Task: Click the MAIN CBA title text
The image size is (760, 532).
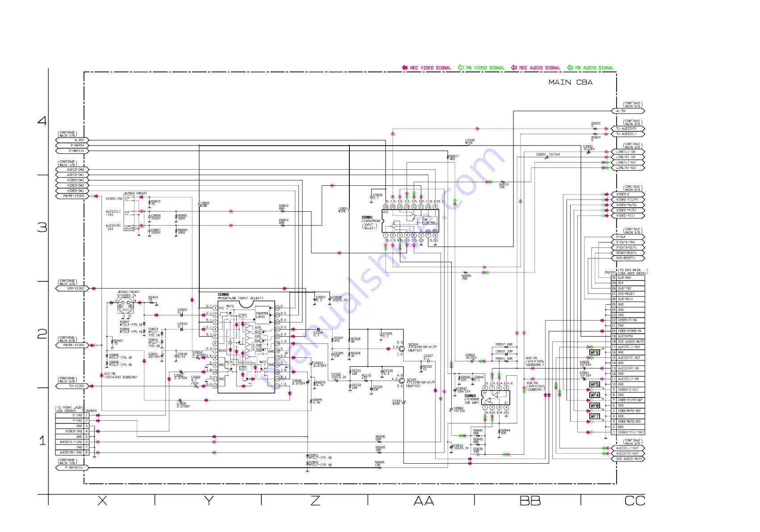Action: click(x=571, y=82)
